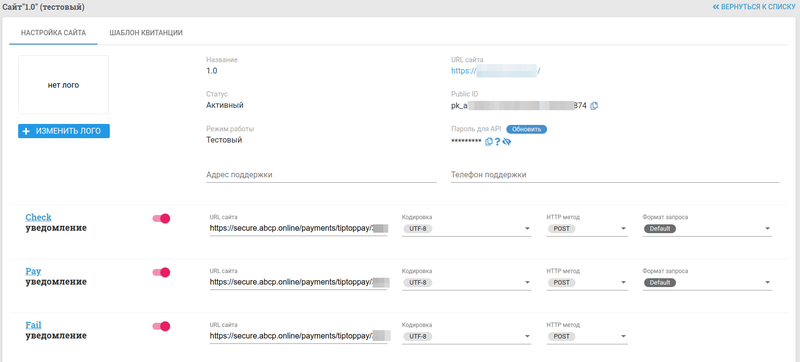Viewport: 800px width, 362px height.
Task: Toggle the Fail уведомление switch
Action: (x=161, y=326)
